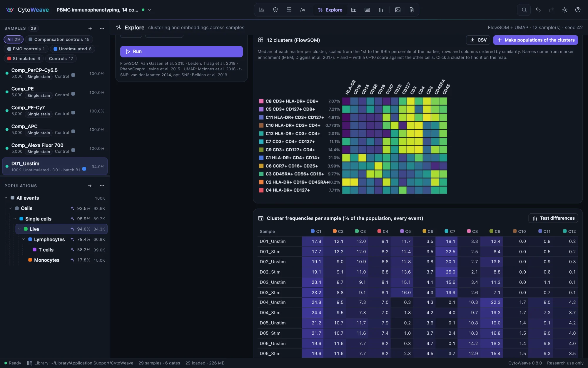Open the image figure icon in the toolbar
The image size is (588, 368).
pyautogui.click(x=398, y=10)
